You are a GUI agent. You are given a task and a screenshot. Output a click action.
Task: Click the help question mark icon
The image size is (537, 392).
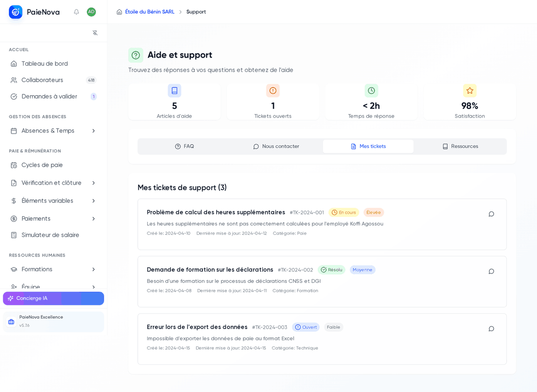pyautogui.click(x=136, y=55)
